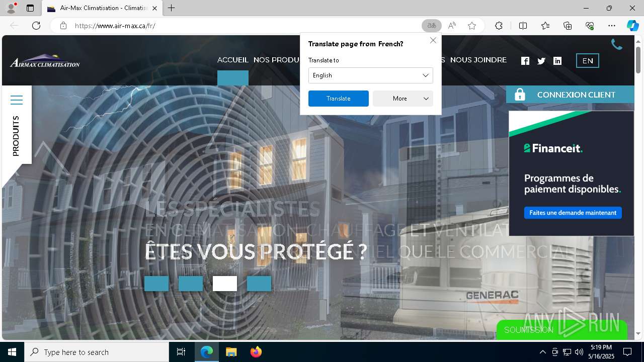Open Settings and more ellipsis menu
The width and height of the screenshot is (644, 362).
(x=612, y=26)
